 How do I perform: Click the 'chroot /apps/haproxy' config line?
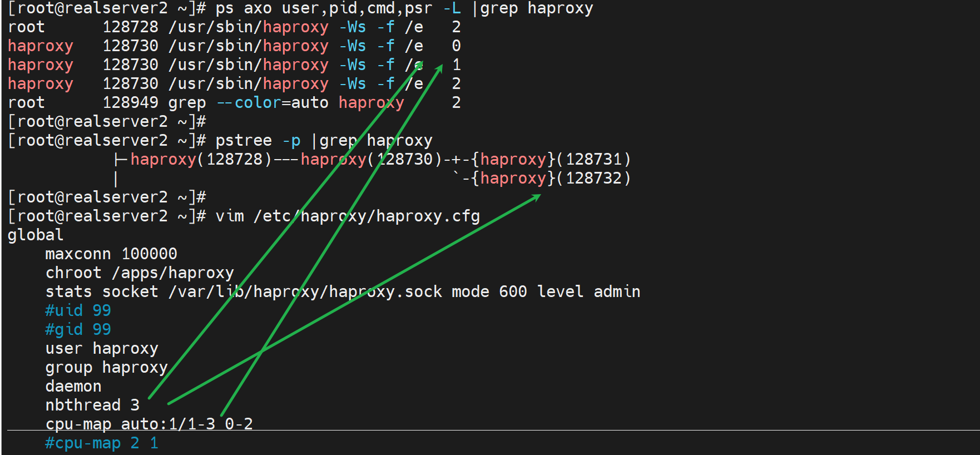click(139, 273)
